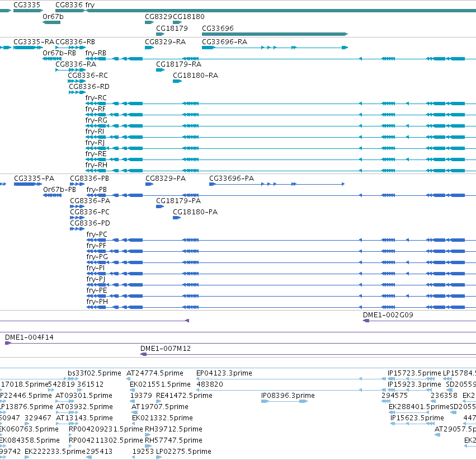Click protein fry-PG label

tap(97, 256)
